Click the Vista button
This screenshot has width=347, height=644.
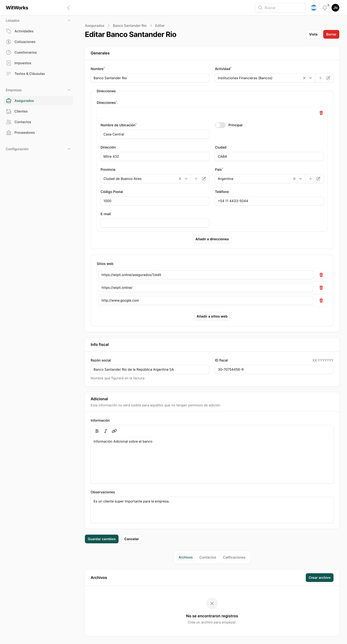[313, 34]
